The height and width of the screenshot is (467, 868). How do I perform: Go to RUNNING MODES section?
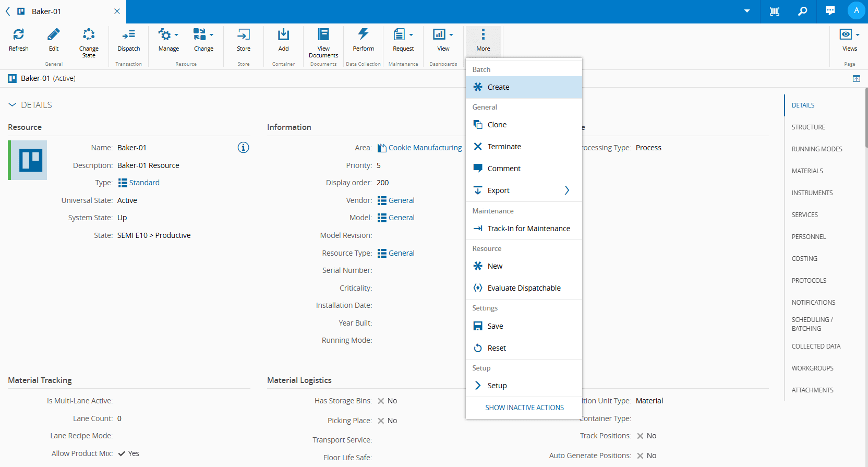tap(817, 149)
